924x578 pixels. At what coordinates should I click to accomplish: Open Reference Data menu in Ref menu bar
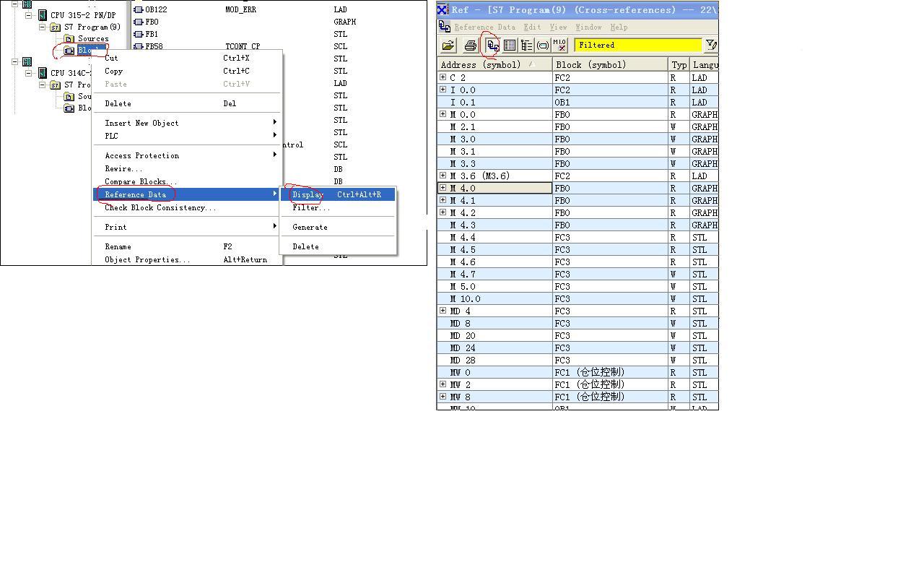click(x=484, y=27)
